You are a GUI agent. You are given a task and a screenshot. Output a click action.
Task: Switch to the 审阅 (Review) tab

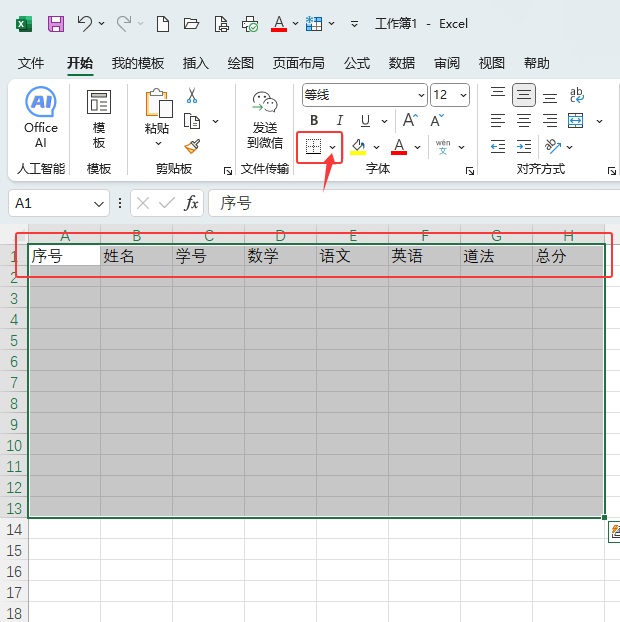pyautogui.click(x=447, y=63)
